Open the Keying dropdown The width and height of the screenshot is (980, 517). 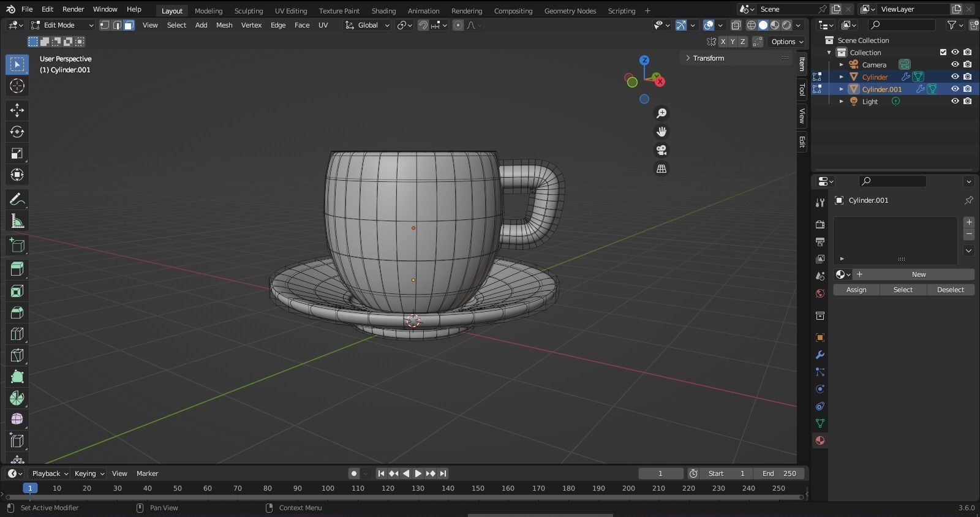(89, 474)
